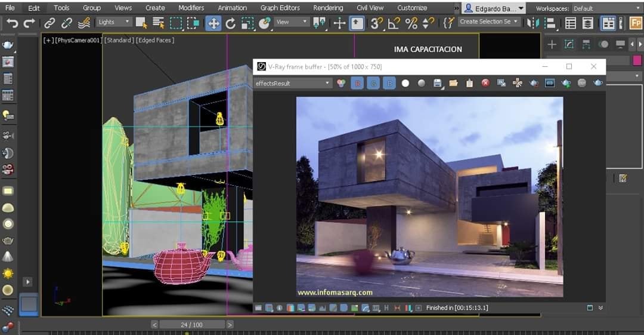The height and width of the screenshot is (335, 644).
Task: Open the Workspaces Default dropdown
Action: click(606, 8)
